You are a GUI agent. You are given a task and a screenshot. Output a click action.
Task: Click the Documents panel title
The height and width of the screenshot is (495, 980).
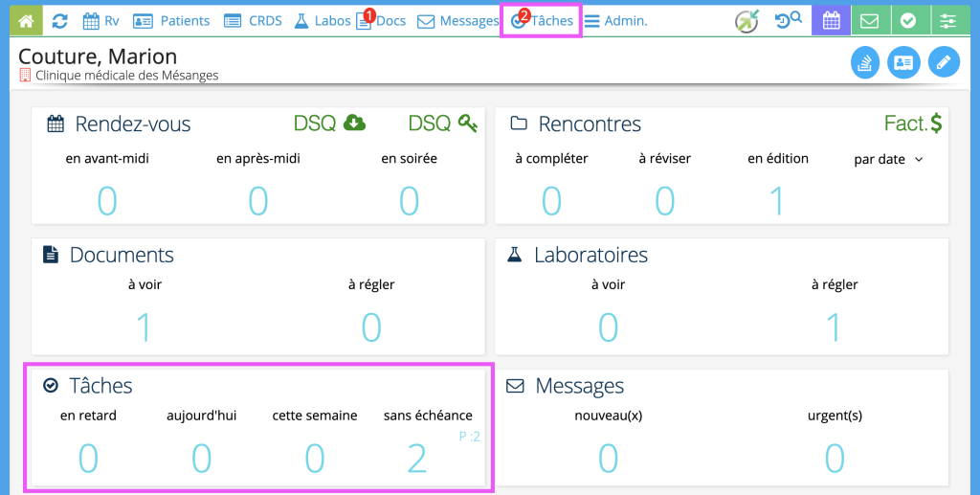(122, 255)
